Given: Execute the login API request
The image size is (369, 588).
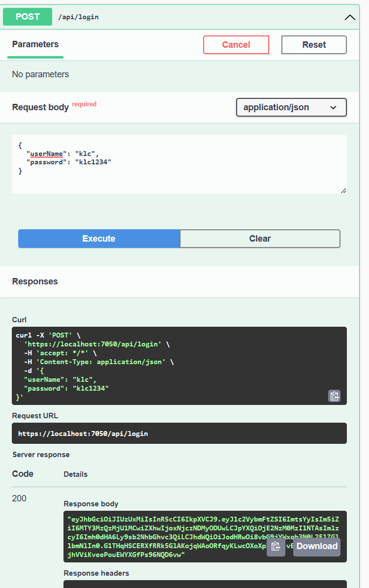Looking at the screenshot, I should click(99, 239).
